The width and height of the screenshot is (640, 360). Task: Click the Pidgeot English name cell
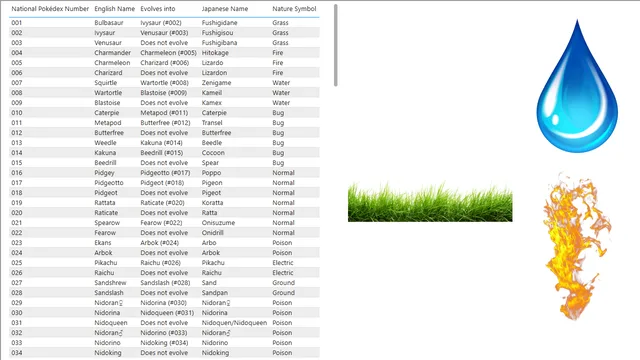tap(106, 193)
